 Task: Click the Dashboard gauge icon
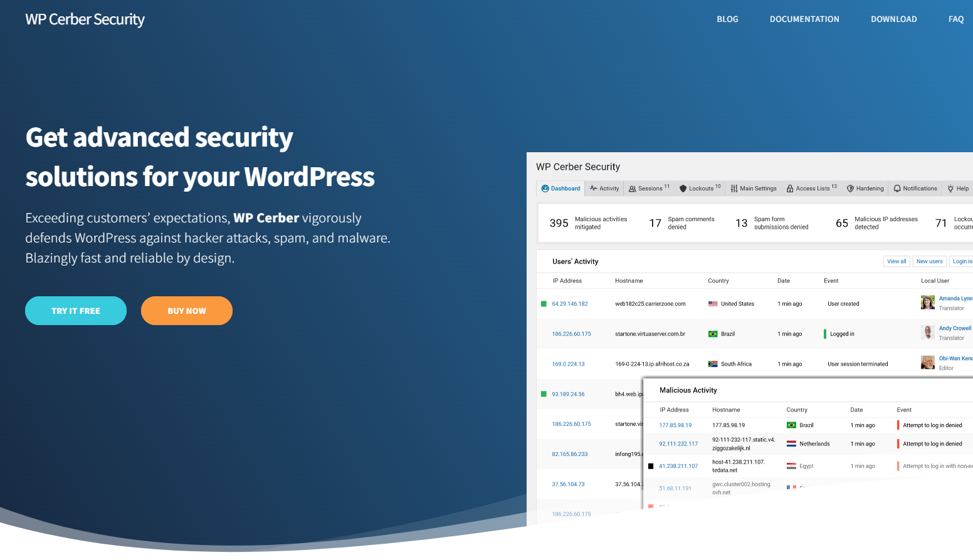[545, 189]
